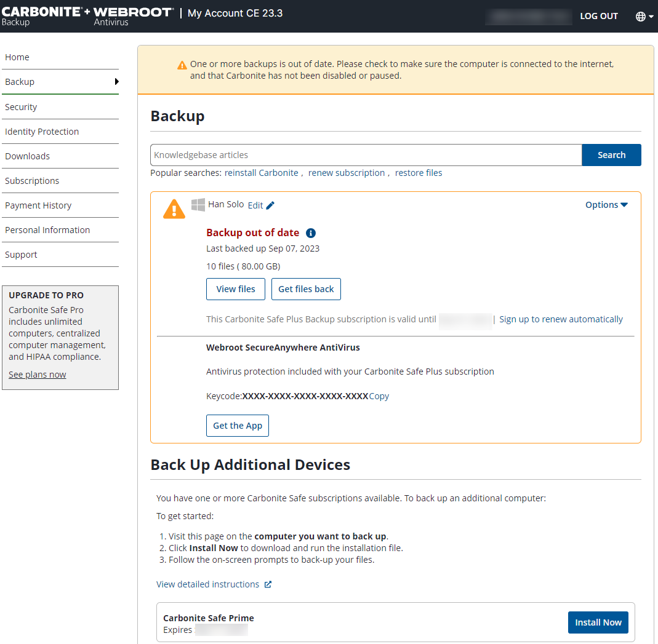
Task: Click the Knowledgebase articles search field
Action: [x=366, y=155]
